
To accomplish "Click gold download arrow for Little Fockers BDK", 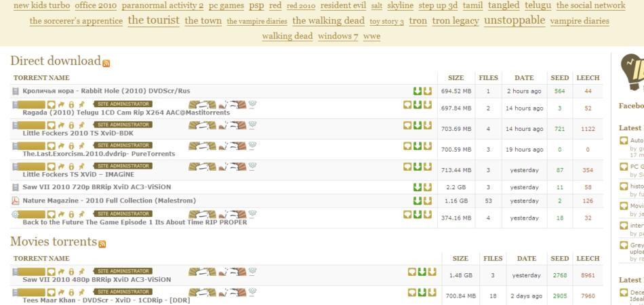I will click(428, 125).
